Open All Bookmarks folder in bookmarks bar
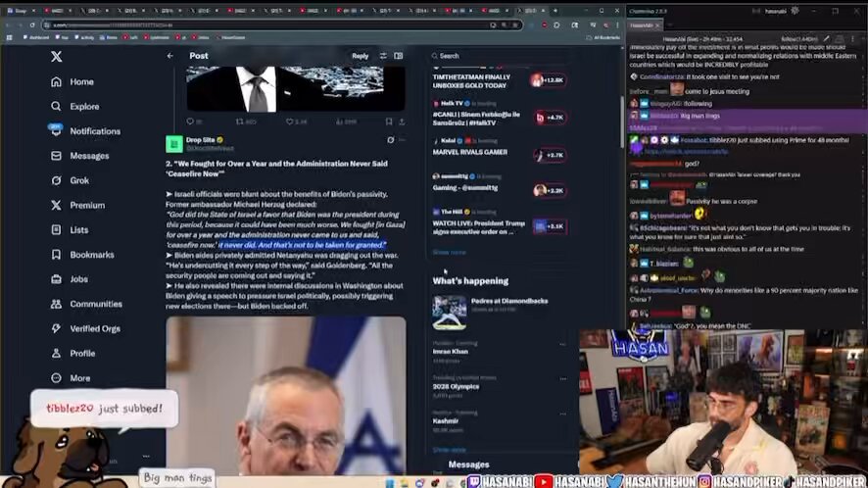The width and height of the screenshot is (868, 488). (x=603, y=37)
